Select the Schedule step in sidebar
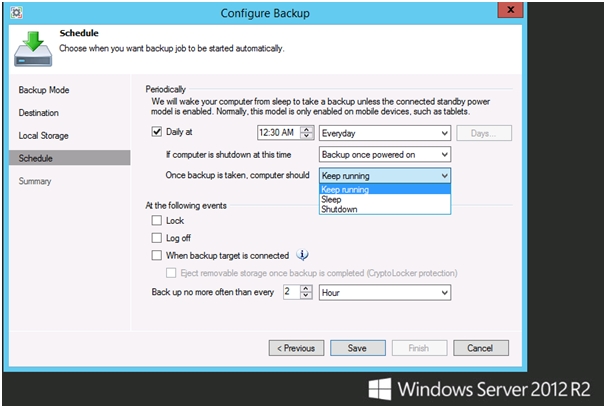The image size is (606, 408). 70,158
